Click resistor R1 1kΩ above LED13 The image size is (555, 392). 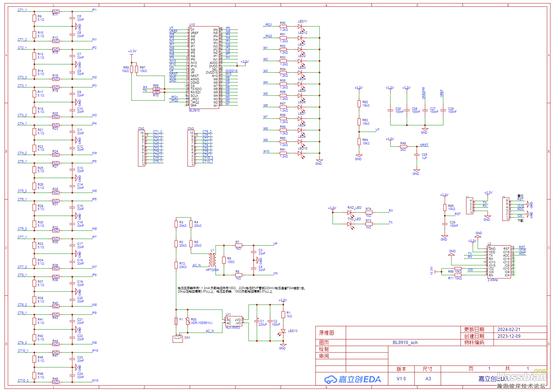coord(283,314)
